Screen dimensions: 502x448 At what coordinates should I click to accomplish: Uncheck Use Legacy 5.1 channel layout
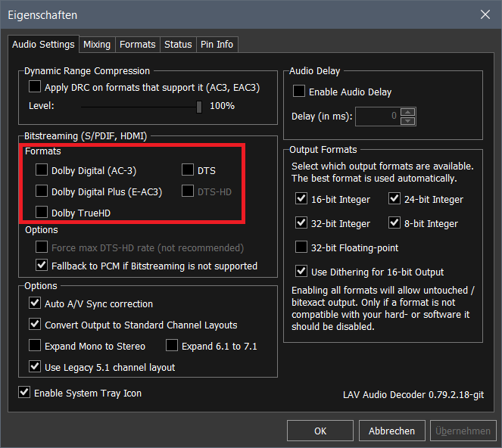point(35,367)
